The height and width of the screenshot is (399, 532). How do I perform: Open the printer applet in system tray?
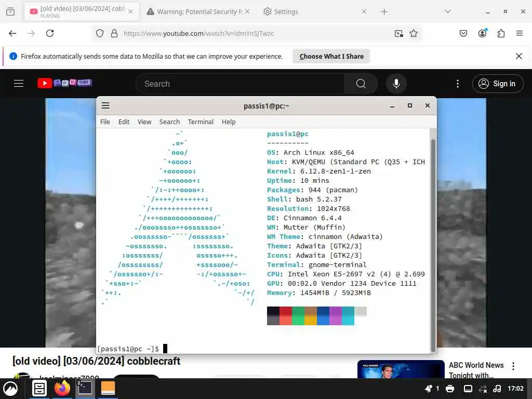pos(450,389)
